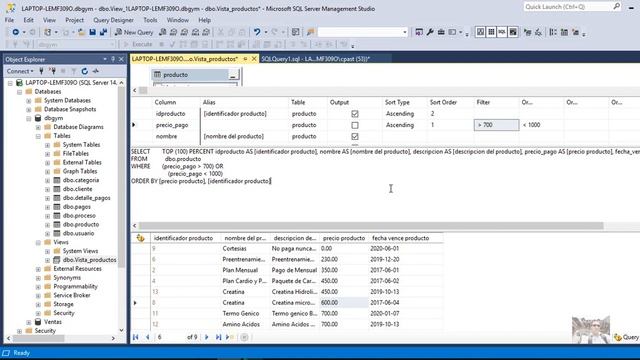Image resolution: width=640 pixels, height=360 pixels.
Task: Select dbo.Vista_productos in the tree
Action: coord(89,260)
